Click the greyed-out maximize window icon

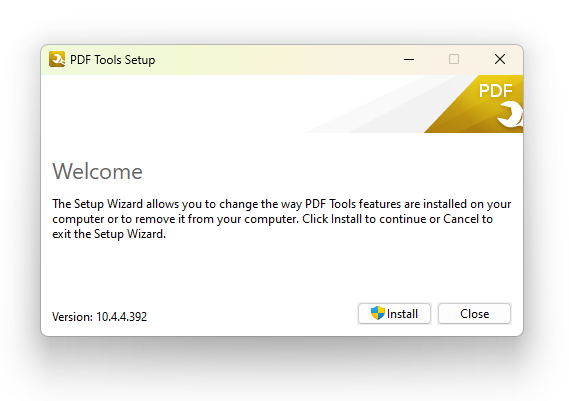tap(454, 59)
